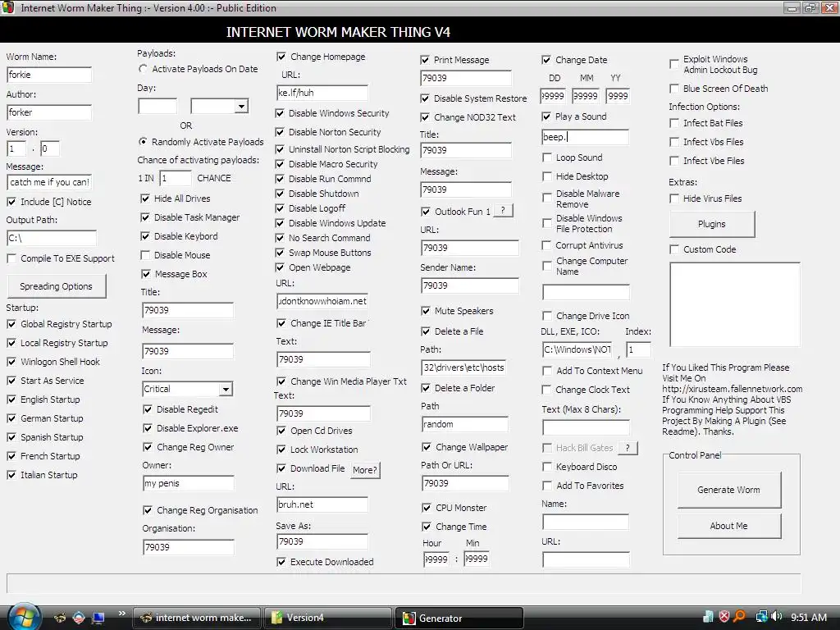Viewport: 840px width, 630px height.
Task: Toggle the Disable Mouse checkbox
Action: click(x=145, y=255)
